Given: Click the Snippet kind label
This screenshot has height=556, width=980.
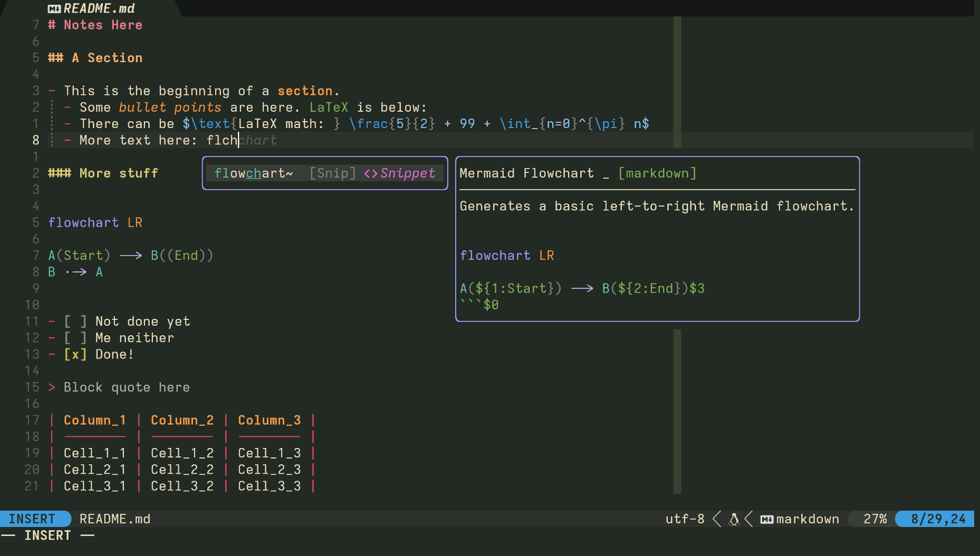Looking at the screenshot, I should (x=408, y=173).
